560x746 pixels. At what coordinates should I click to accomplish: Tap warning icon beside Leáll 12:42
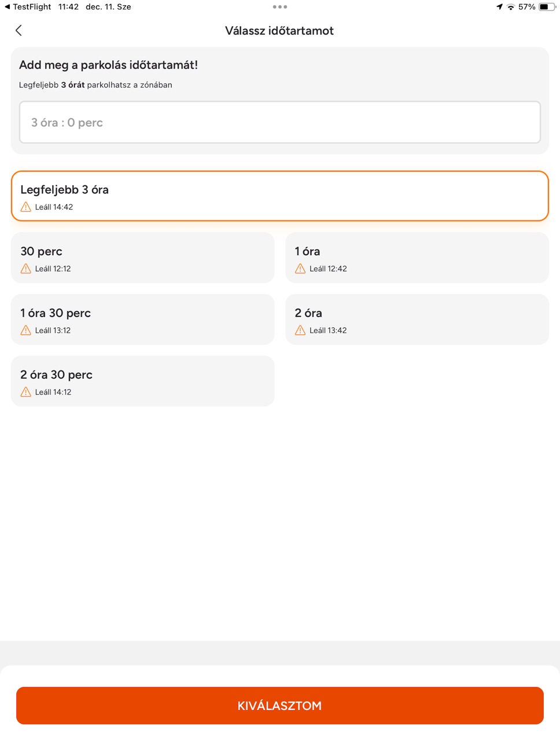click(300, 268)
